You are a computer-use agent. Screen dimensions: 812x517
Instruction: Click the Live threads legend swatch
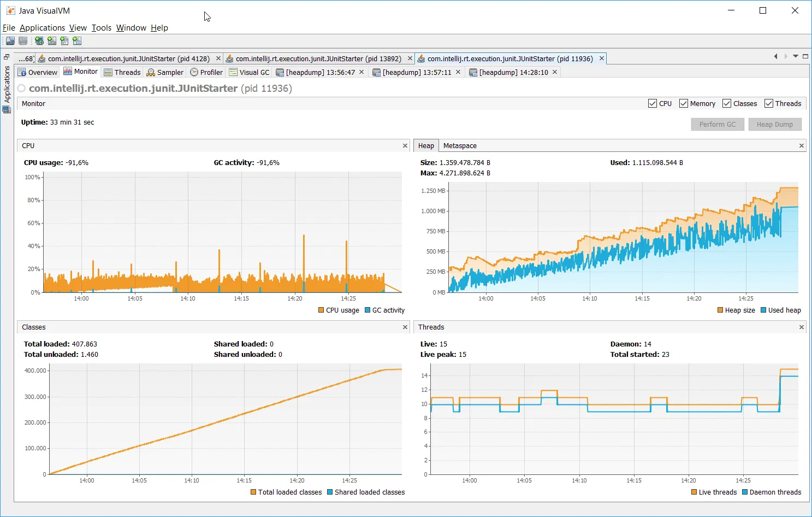point(694,492)
